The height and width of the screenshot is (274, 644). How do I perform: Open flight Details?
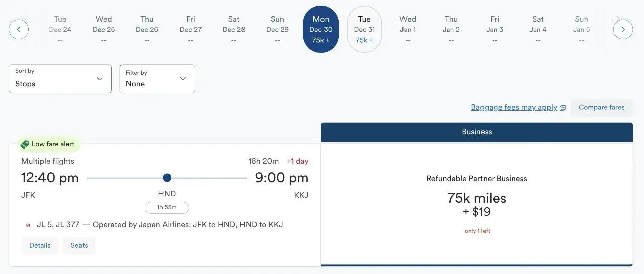pos(40,246)
